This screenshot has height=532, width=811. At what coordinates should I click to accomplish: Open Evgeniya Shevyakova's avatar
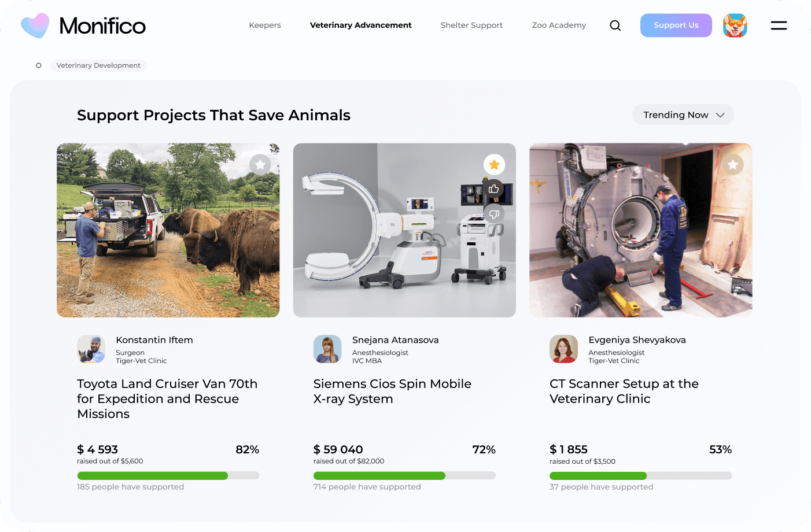click(x=564, y=349)
